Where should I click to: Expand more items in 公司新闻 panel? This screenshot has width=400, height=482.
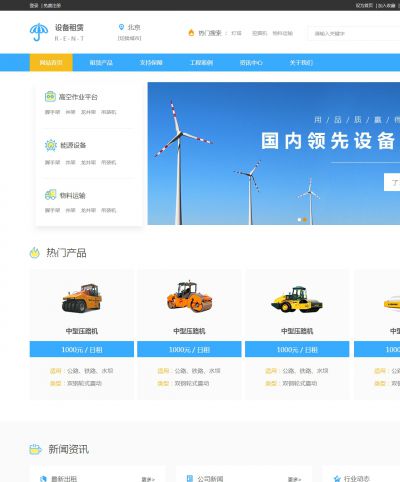click(x=294, y=479)
